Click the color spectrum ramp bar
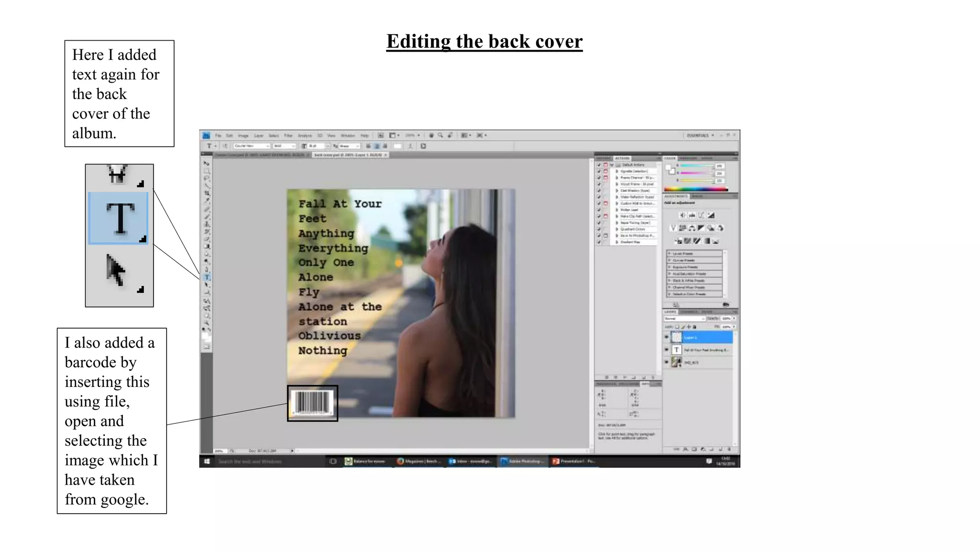 point(696,189)
